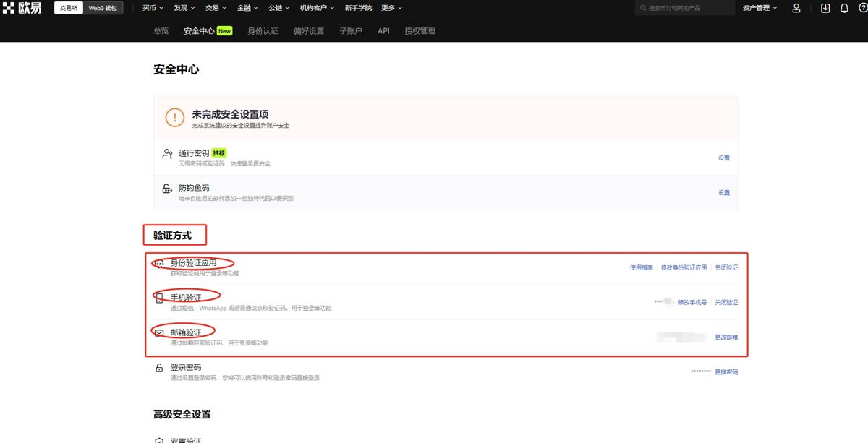Image resolution: width=868 pixels, height=443 pixels.
Task: Open the help question mark icon
Action: pos(862,8)
